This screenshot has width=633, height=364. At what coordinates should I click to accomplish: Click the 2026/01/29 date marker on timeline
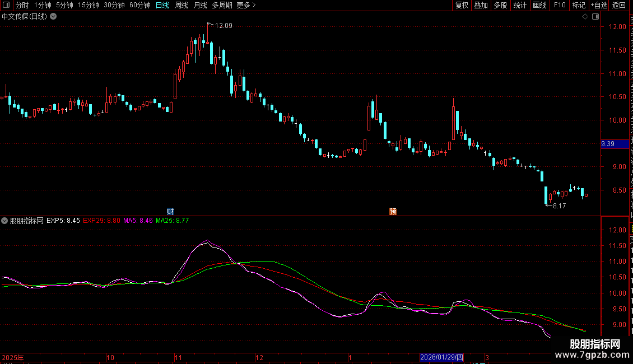point(442,357)
